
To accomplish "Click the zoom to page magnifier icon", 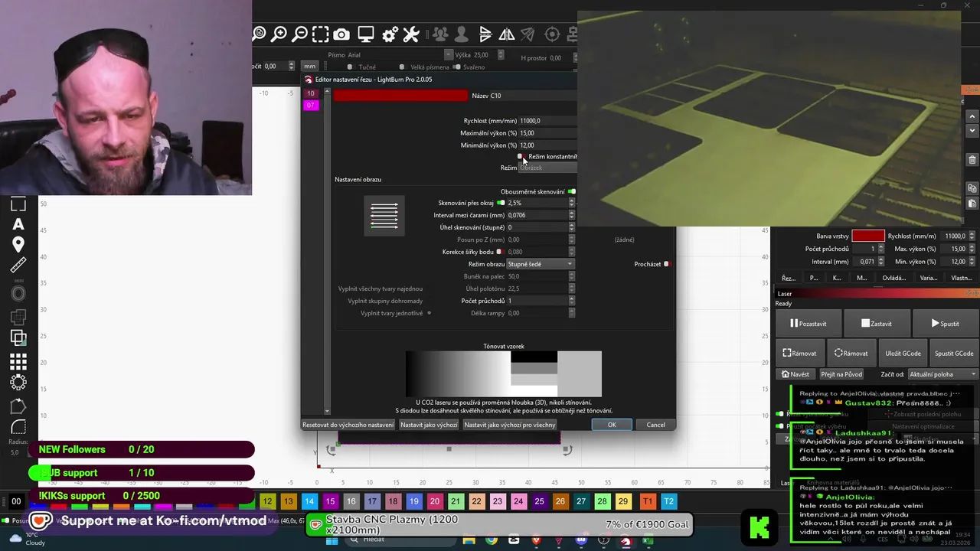I will (x=259, y=34).
